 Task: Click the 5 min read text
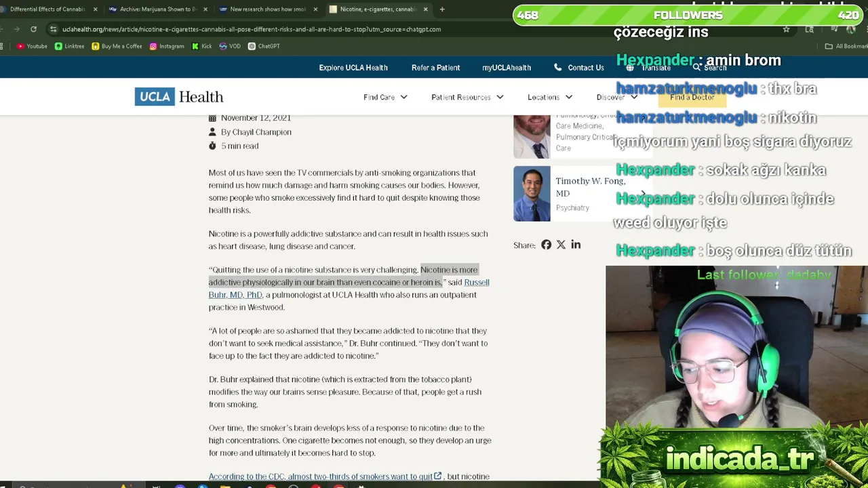(x=239, y=146)
